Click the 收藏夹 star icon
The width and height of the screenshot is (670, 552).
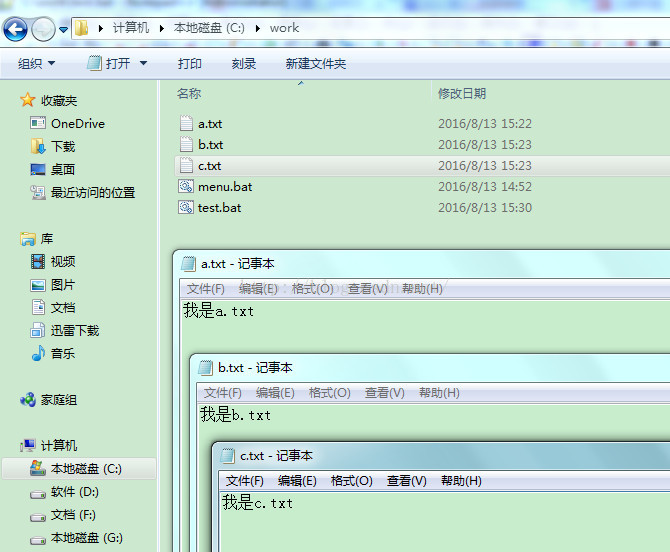tap(27, 100)
